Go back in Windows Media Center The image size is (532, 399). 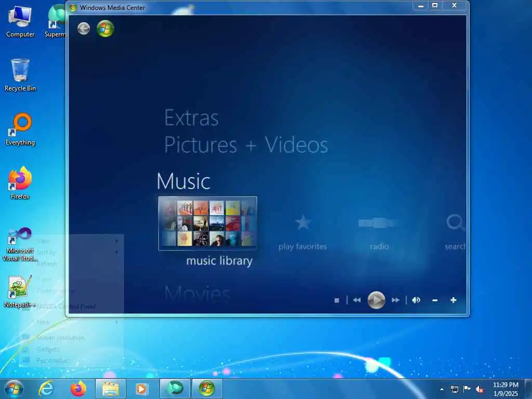84,29
